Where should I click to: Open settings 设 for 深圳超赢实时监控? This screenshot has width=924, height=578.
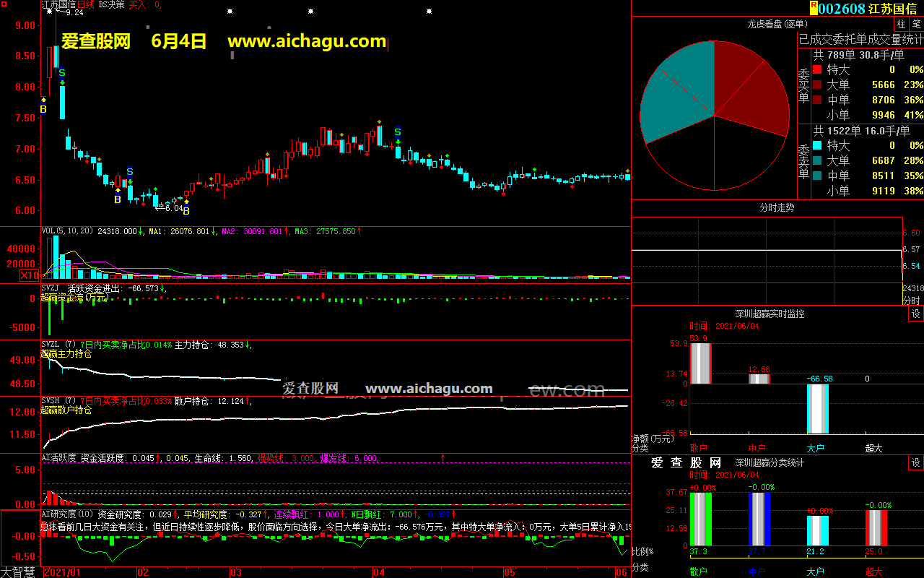pyautogui.click(x=916, y=314)
